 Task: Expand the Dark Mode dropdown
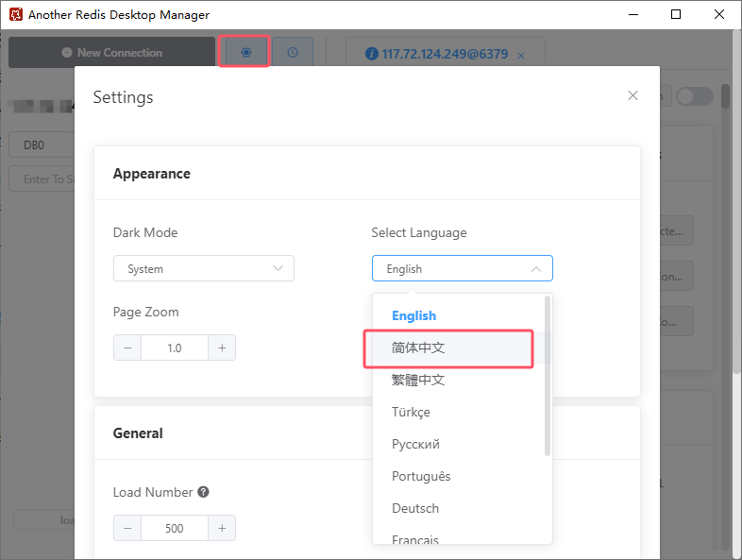coord(203,268)
